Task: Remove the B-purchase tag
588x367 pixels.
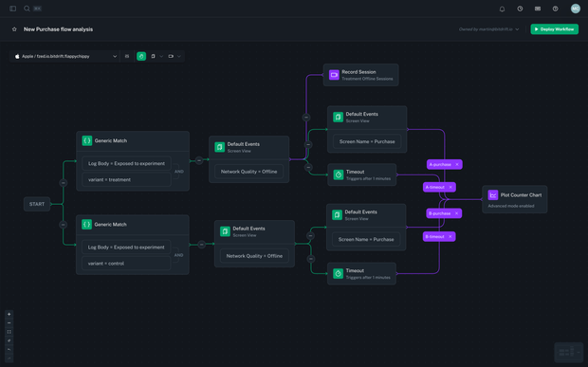Action: click(x=456, y=213)
